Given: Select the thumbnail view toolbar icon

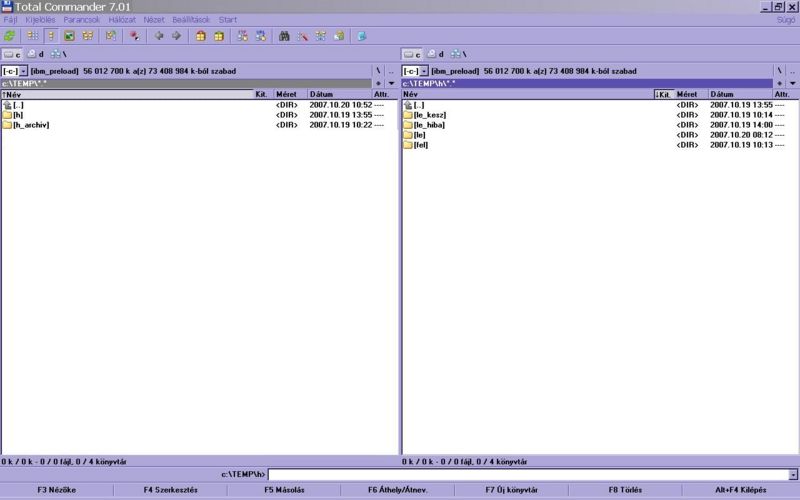Looking at the screenshot, I should (70, 36).
